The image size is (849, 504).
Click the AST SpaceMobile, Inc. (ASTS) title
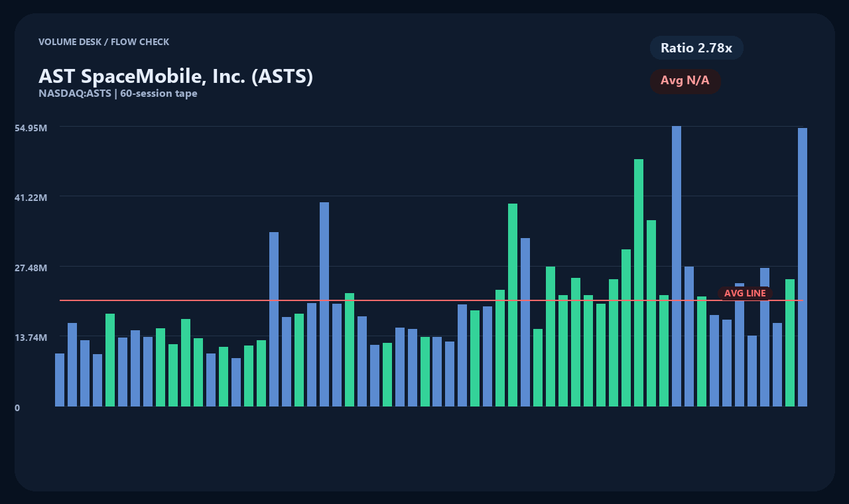176,76
